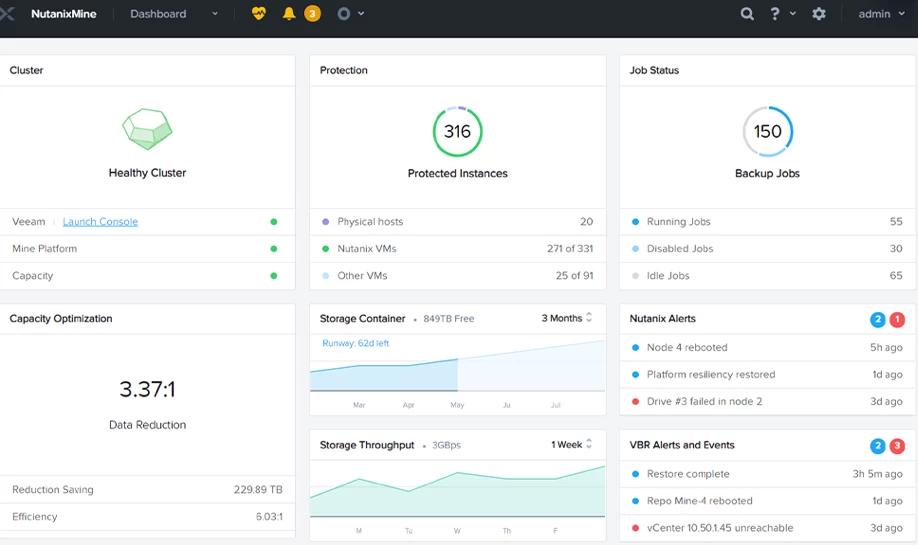Click the red Nutanix Alerts count badge
This screenshot has height=545, width=918.
point(897,320)
